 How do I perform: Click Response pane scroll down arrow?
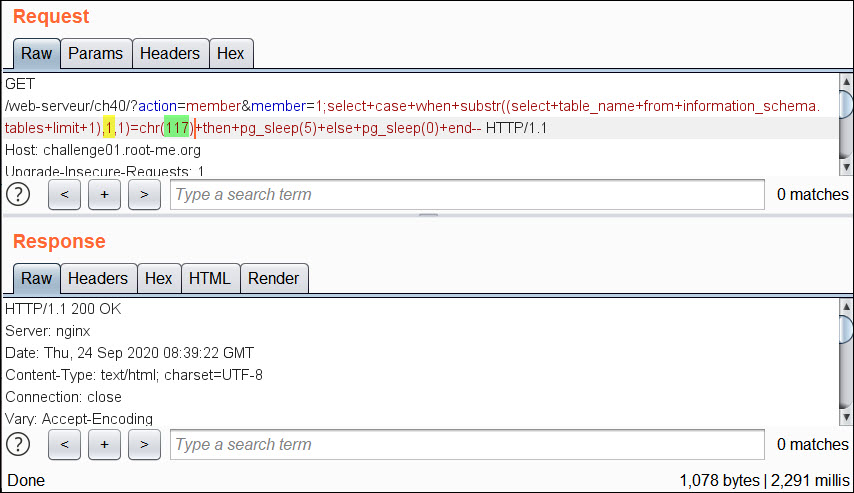click(846, 417)
